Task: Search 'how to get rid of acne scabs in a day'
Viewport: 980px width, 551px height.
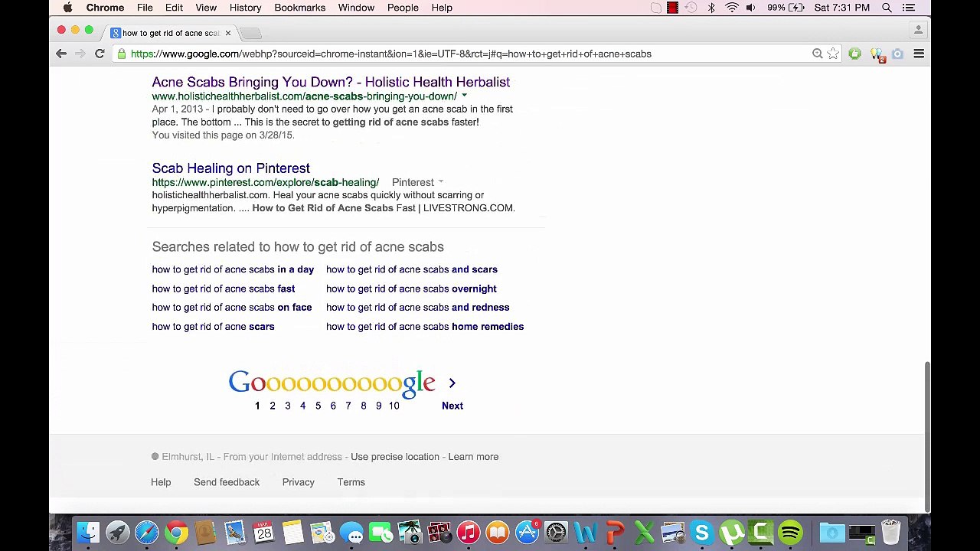Action: pos(233,269)
